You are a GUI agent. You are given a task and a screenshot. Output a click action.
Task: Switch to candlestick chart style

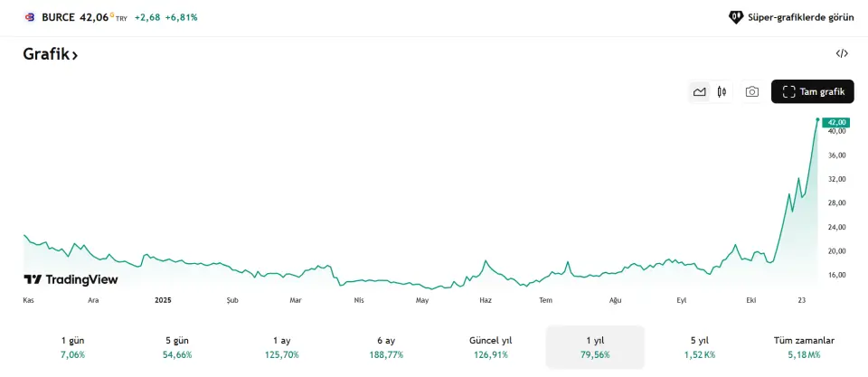[722, 91]
